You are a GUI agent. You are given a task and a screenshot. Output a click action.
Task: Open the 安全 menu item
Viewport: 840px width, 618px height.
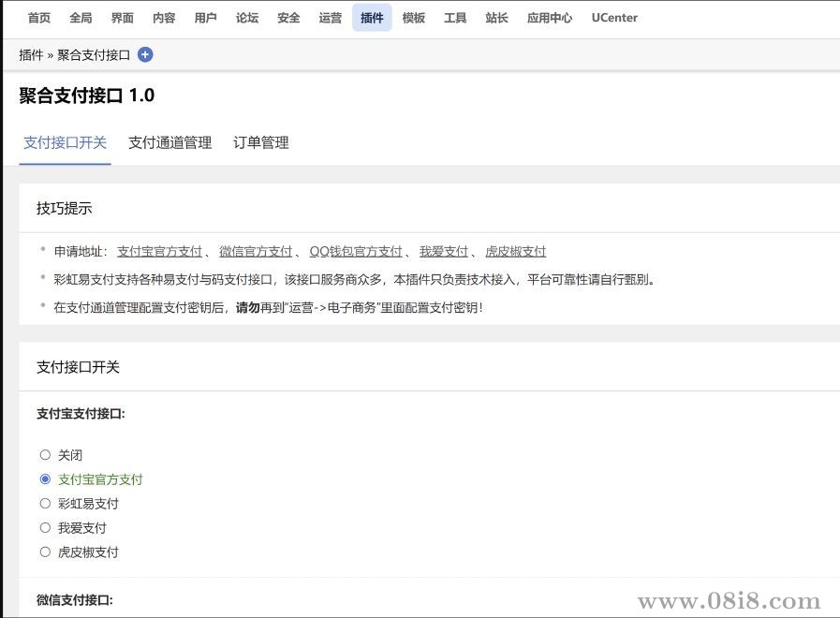click(288, 17)
